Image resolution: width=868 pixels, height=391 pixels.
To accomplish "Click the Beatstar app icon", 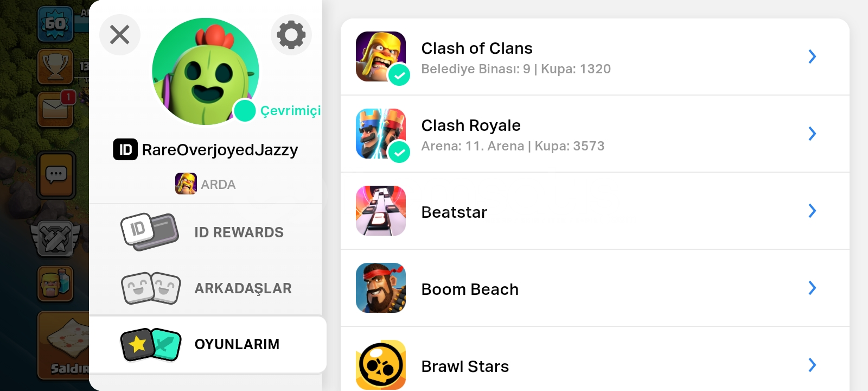I will 381,211.
